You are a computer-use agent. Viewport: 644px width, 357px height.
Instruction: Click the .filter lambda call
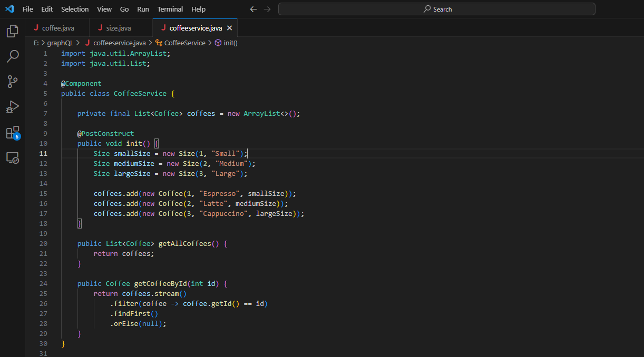click(189, 304)
